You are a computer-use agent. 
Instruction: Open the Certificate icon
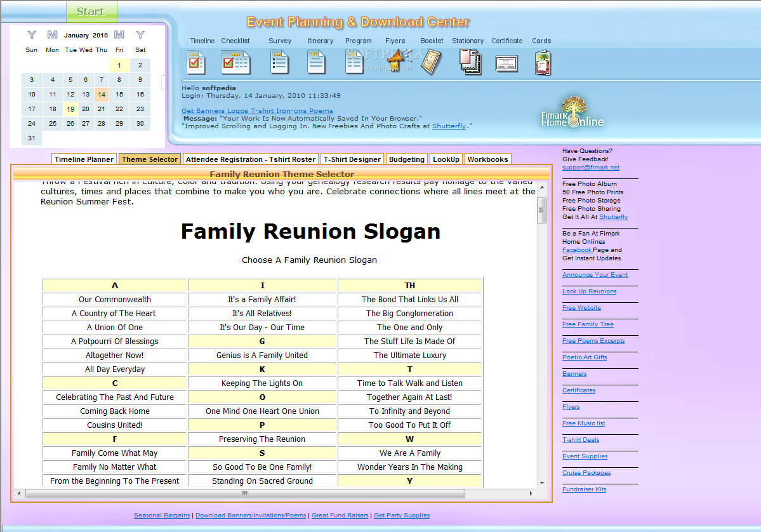pyautogui.click(x=506, y=63)
